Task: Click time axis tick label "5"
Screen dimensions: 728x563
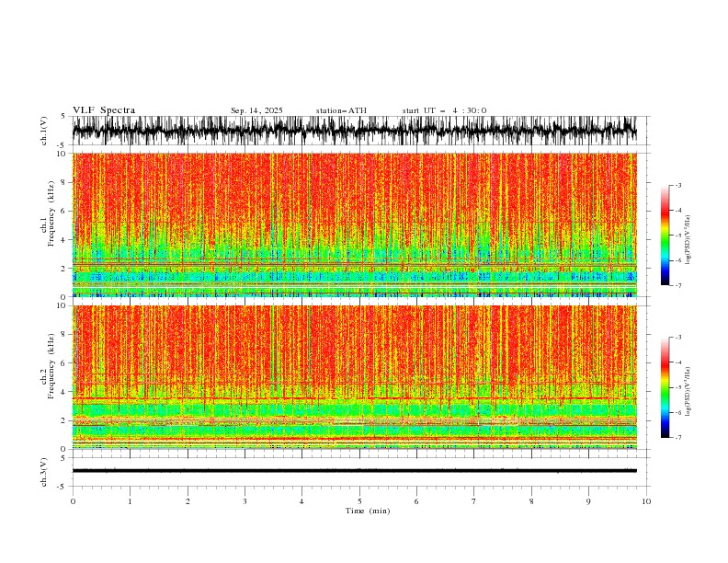Action: coord(359,501)
